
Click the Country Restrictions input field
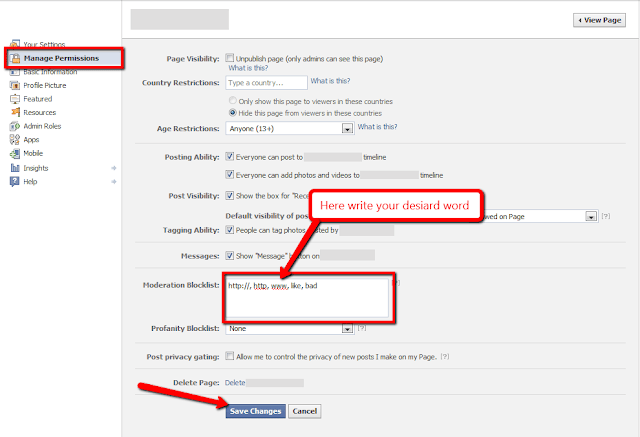(x=266, y=82)
